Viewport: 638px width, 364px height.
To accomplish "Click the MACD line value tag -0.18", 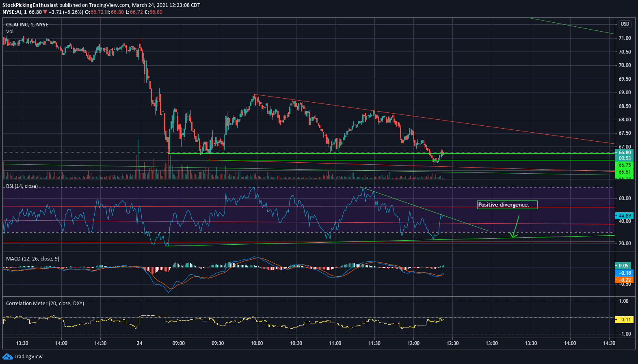I will [x=625, y=273].
